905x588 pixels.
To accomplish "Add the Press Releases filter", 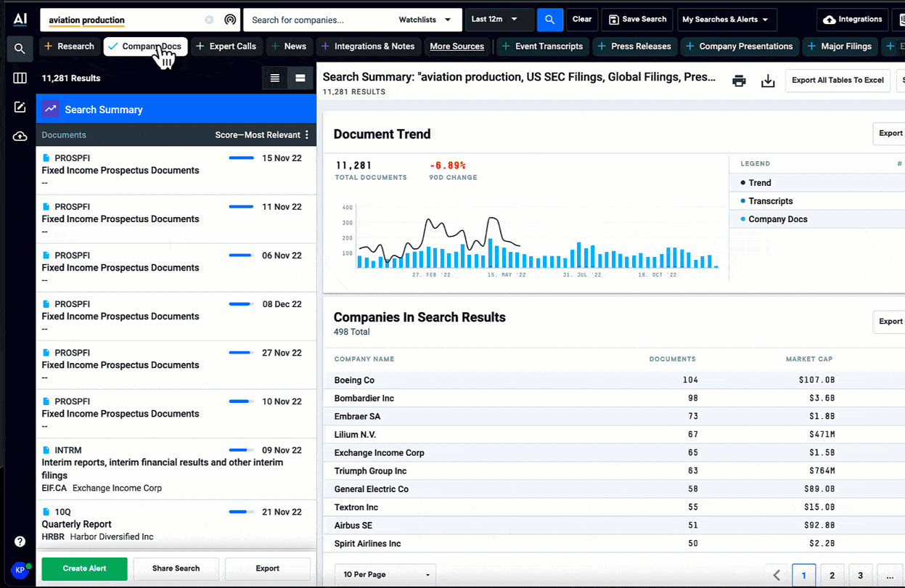I will pyautogui.click(x=634, y=46).
